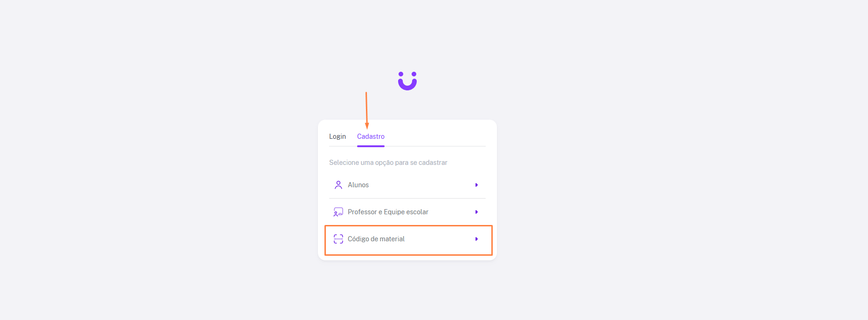Viewport: 868px width, 320px height.
Task: Select the Código de material text label
Action: (376, 239)
